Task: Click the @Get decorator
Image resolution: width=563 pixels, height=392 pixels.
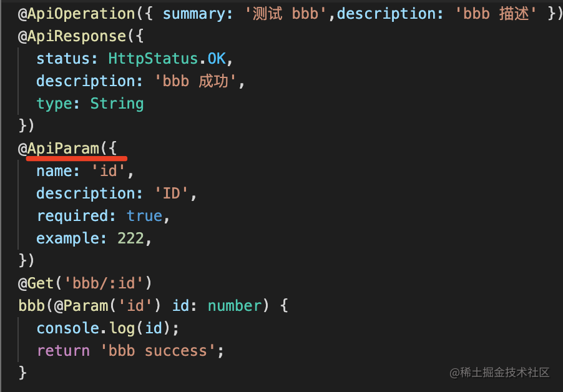Action: (x=36, y=283)
